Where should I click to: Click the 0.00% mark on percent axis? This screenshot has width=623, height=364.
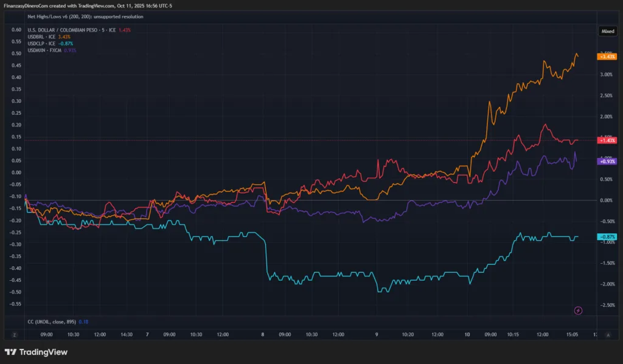[x=607, y=200]
